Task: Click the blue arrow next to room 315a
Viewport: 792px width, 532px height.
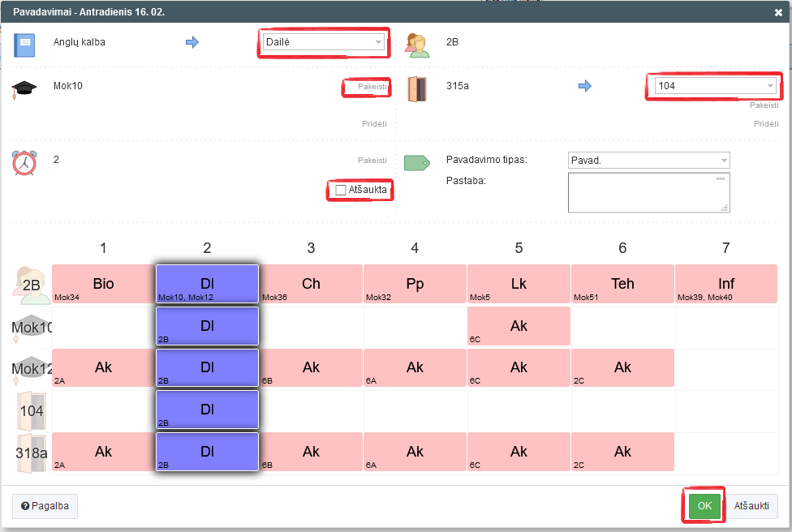Action: (x=584, y=86)
